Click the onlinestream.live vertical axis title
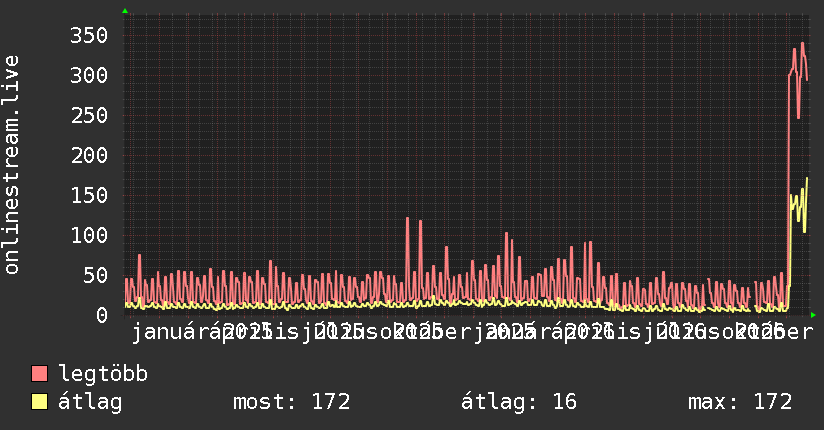The height and width of the screenshot is (430, 824). tap(11, 165)
